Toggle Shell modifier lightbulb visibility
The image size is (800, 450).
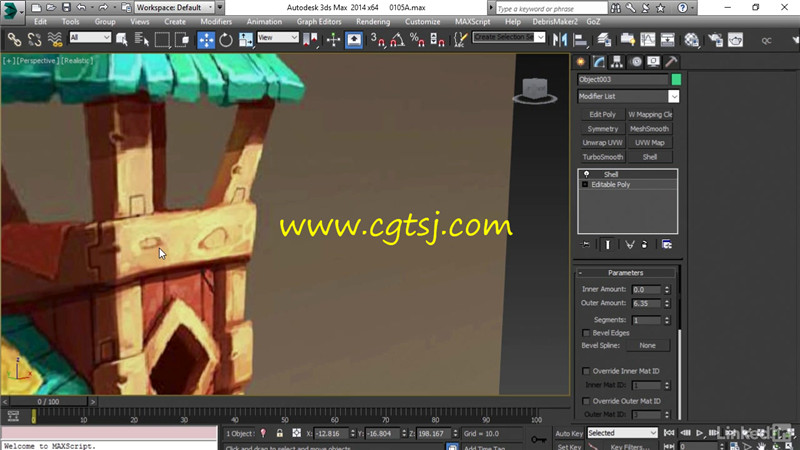[586, 174]
